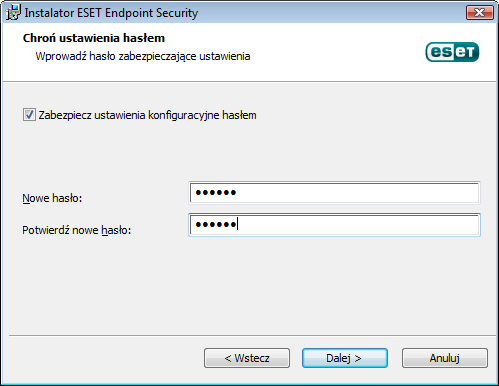
Task: Click the masked dots in the Nowe hasło field
Action: point(216,192)
